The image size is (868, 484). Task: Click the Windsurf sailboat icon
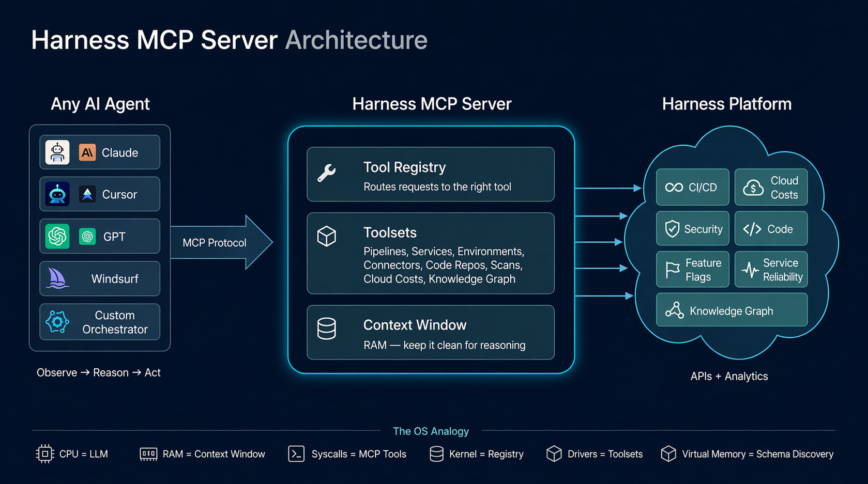pos(57,278)
